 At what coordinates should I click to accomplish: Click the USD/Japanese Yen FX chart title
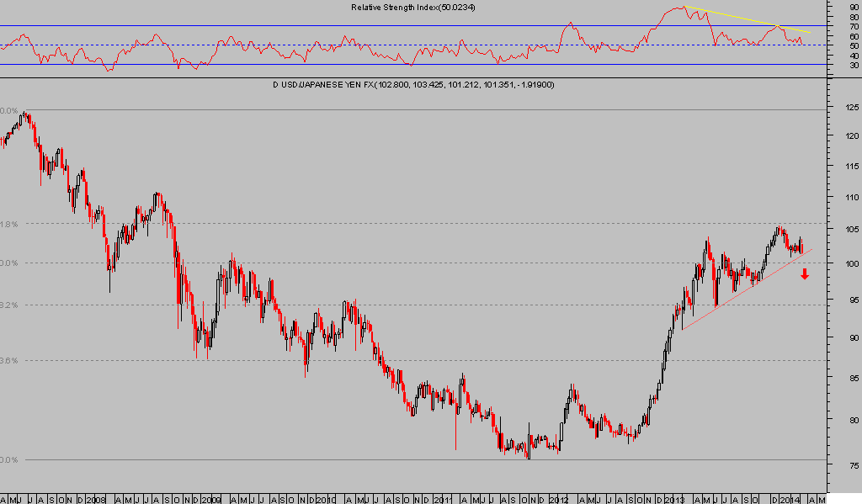click(x=412, y=85)
